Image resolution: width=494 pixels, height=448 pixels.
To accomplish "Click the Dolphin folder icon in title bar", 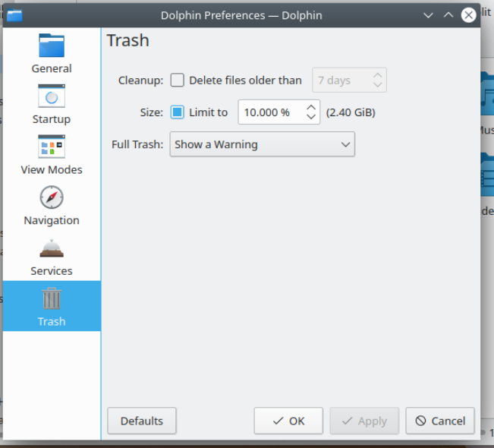I will [14, 14].
